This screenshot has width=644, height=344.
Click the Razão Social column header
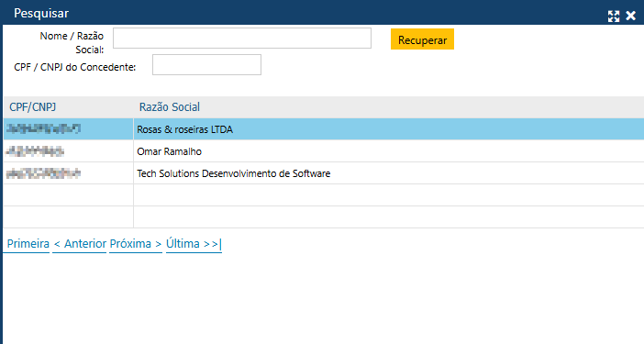tap(170, 107)
